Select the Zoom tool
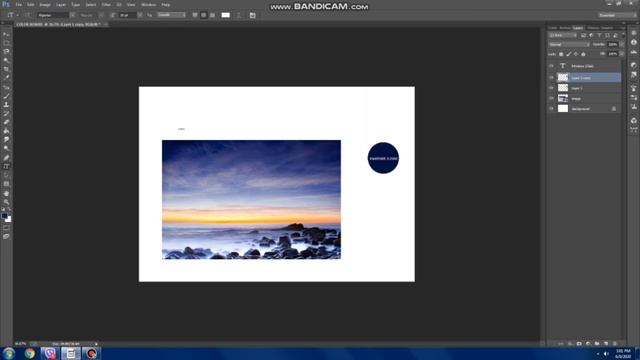Viewport: 640px width, 360px height. [x=6, y=202]
